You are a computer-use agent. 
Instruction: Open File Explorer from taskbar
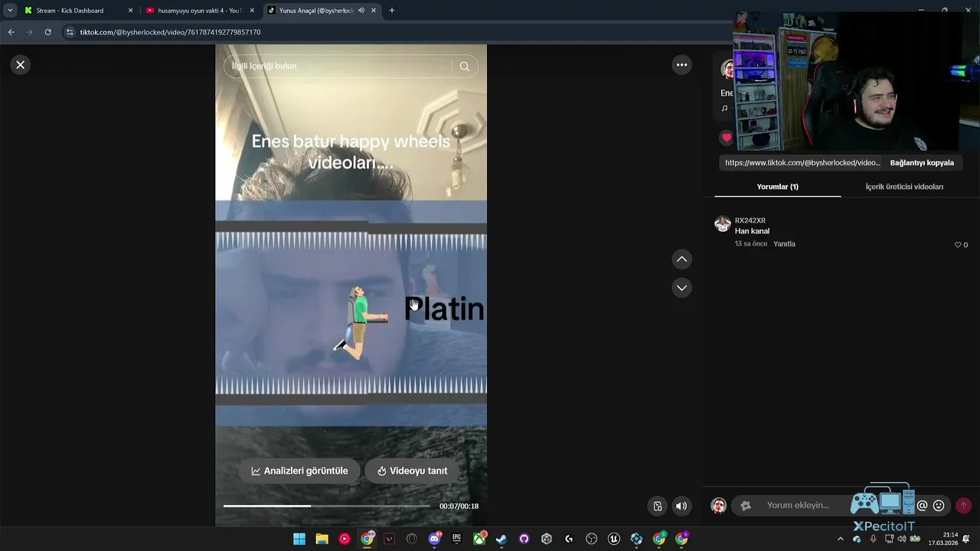(x=322, y=539)
